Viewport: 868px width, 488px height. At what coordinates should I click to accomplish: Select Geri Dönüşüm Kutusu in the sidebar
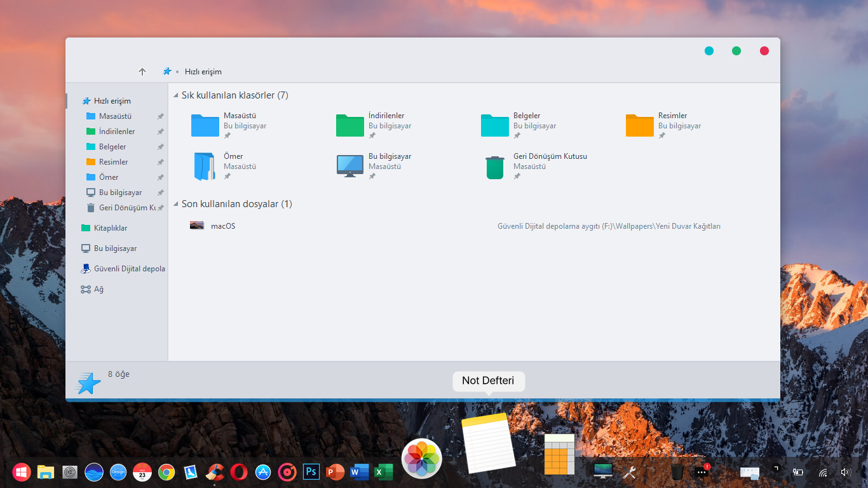[x=127, y=208]
